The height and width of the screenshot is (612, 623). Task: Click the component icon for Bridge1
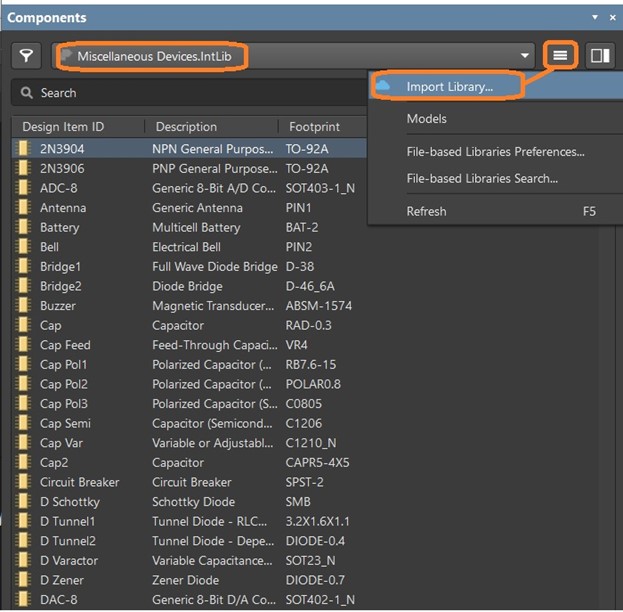pyautogui.click(x=23, y=266)
